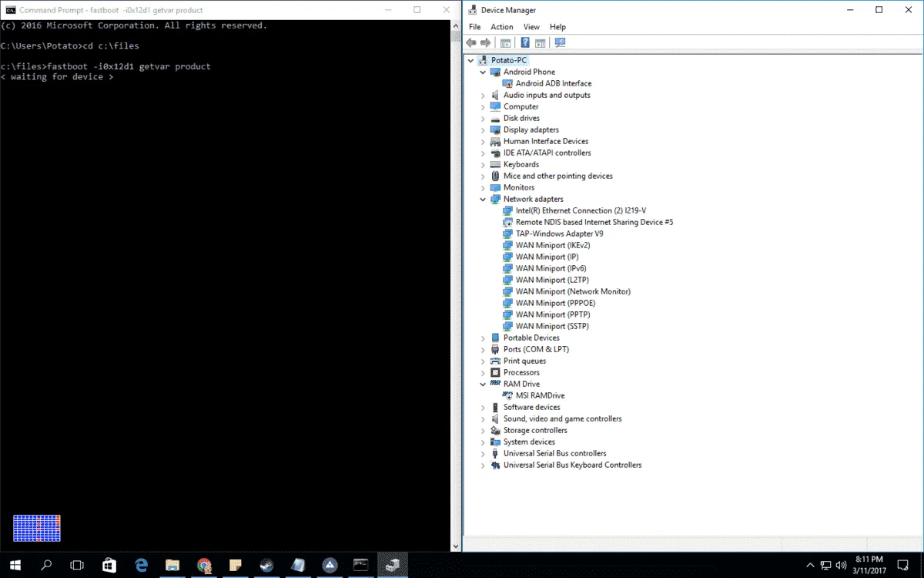924x578 pixels.
Task: Expand Audio inputs and outputs
Action: click(483, 95)
